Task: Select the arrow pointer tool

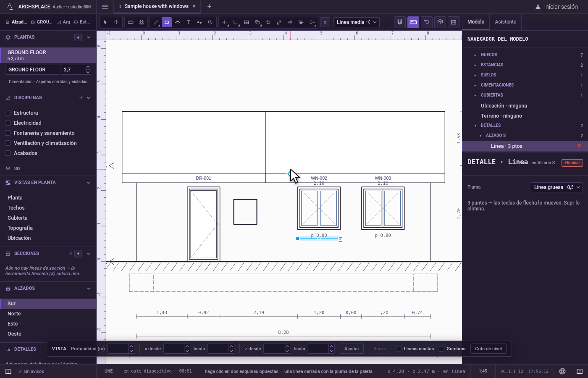Action: pos(105,22)
